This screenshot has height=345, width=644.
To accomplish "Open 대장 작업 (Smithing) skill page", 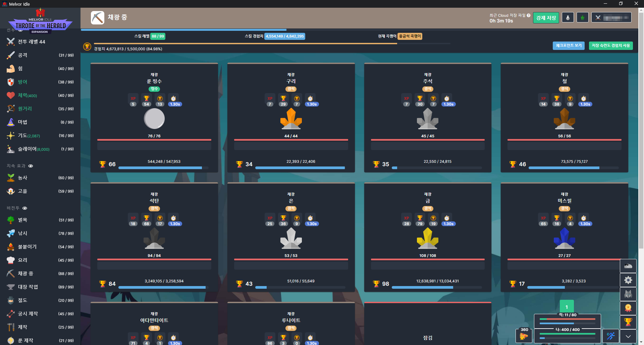I will pyautogui.click(x=40, y=287).
